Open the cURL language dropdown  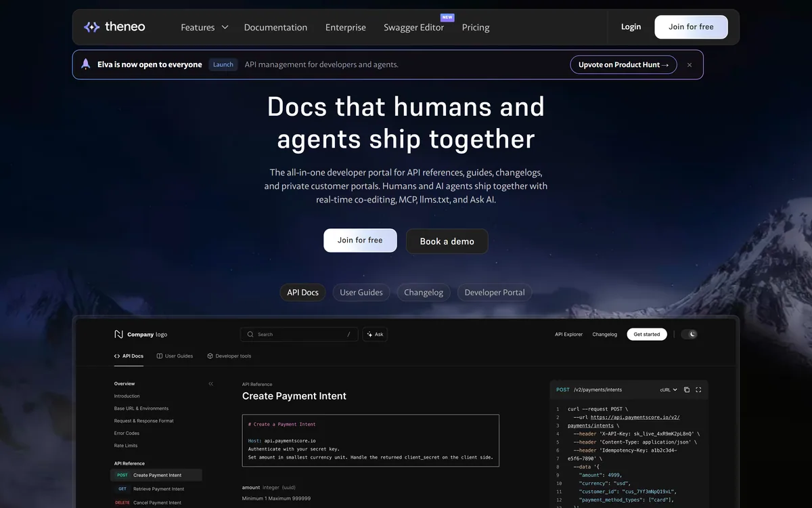click(x=669, y=390)
